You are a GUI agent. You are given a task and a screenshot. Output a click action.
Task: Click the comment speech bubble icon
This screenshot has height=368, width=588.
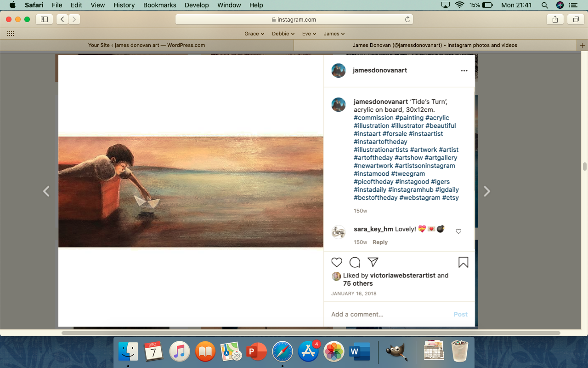(355, 262)
